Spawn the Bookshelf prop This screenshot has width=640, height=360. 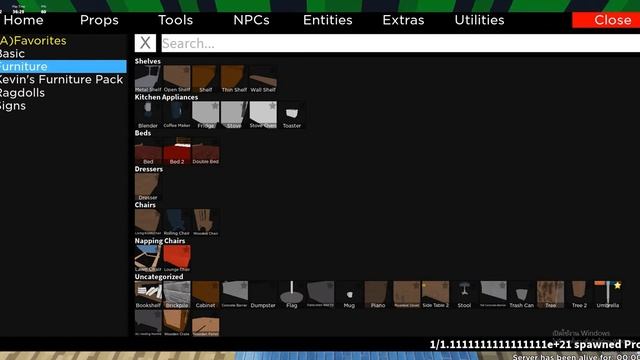pyautogui.click(x=148, y=295)
